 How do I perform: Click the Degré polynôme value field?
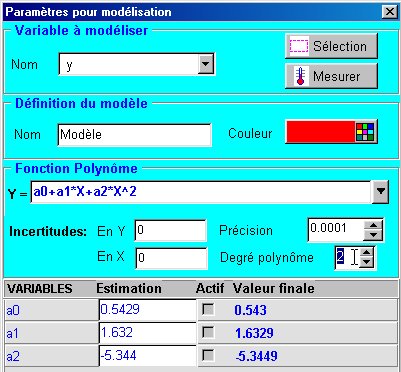[x=348, y=257]
